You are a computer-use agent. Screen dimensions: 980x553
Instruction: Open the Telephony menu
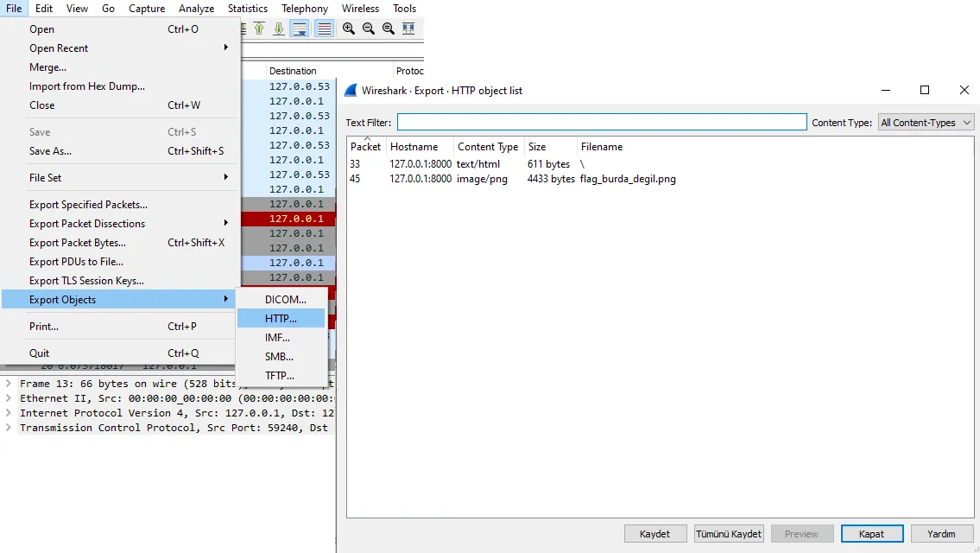(x=305, y=8)
